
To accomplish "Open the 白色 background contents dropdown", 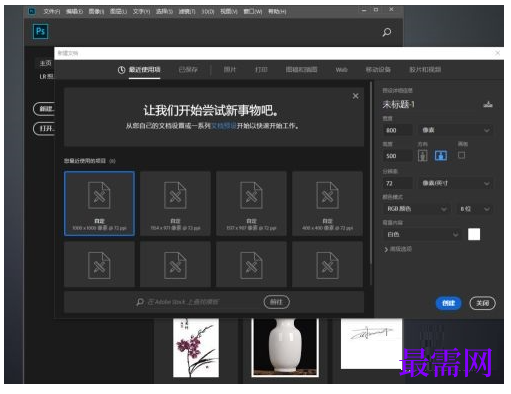I will [x=422, y=235].
